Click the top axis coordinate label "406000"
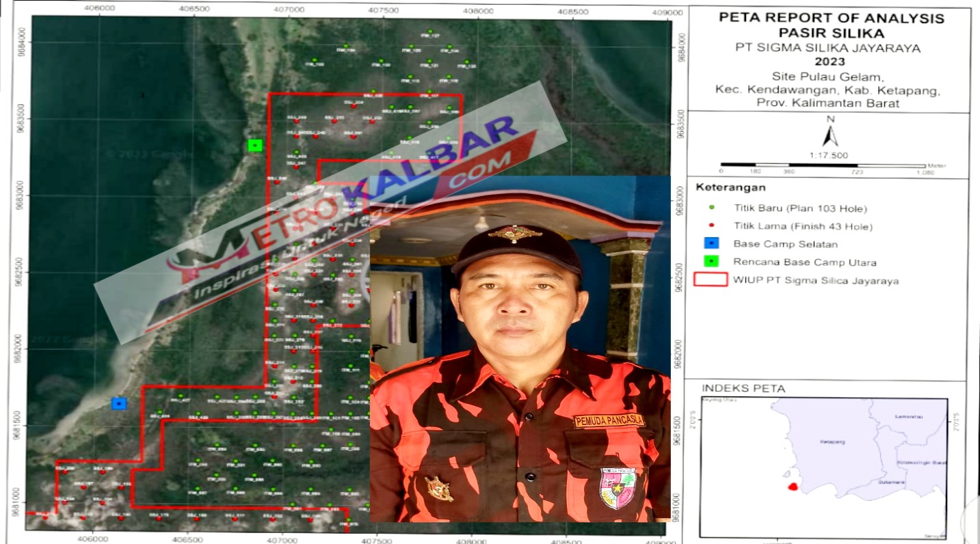This screenshot has height=544, width=980. pyautogui.click(x=99, y=10)
